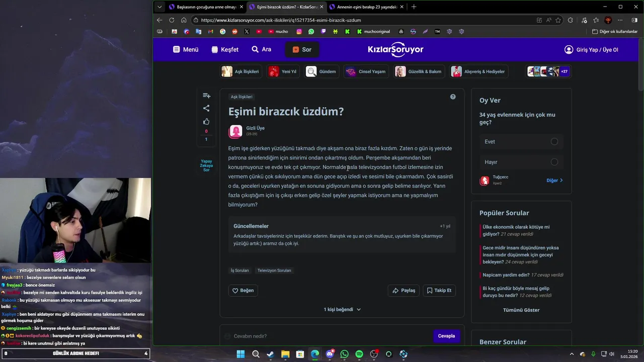Click the Paylaş share button
This screenshot has width=644, height=362.
point(404,291)
